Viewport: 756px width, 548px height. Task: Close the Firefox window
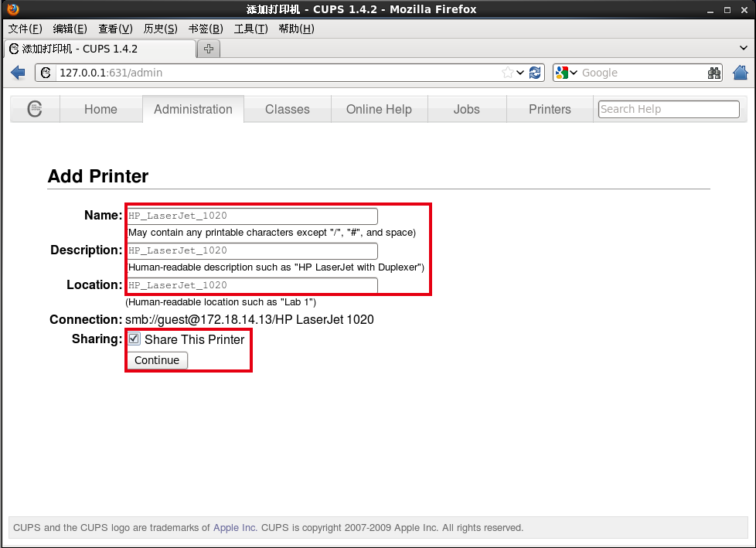coord(744,9)
